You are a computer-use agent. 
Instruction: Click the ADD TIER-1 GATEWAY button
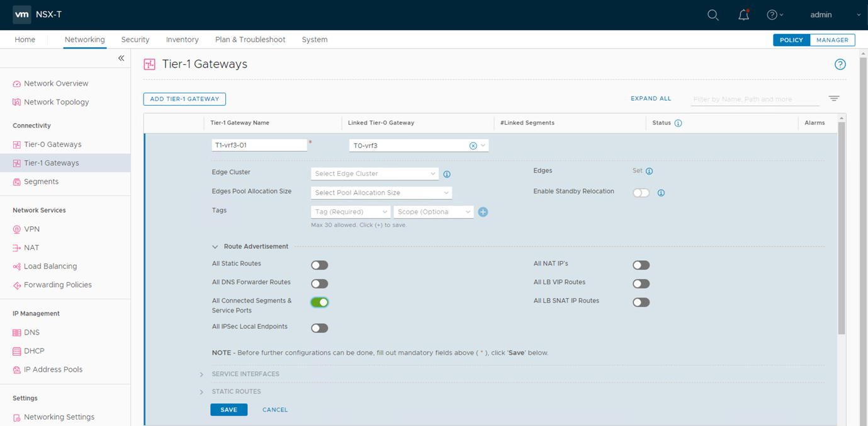click(x=184, y=99)
